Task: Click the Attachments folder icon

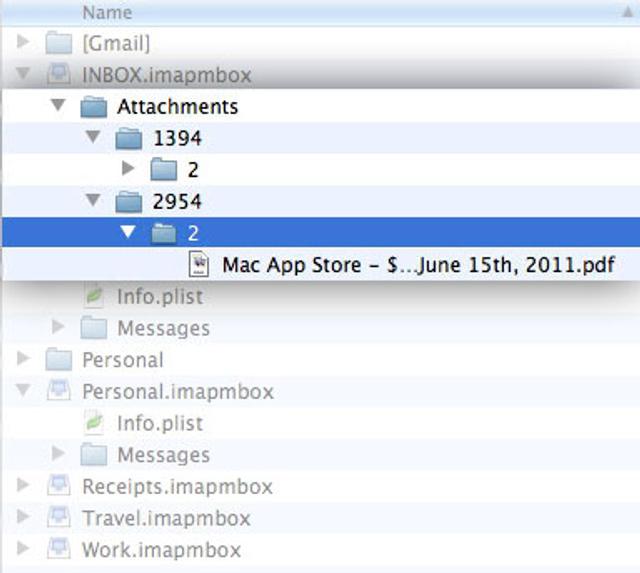Action: pos(94,106)
